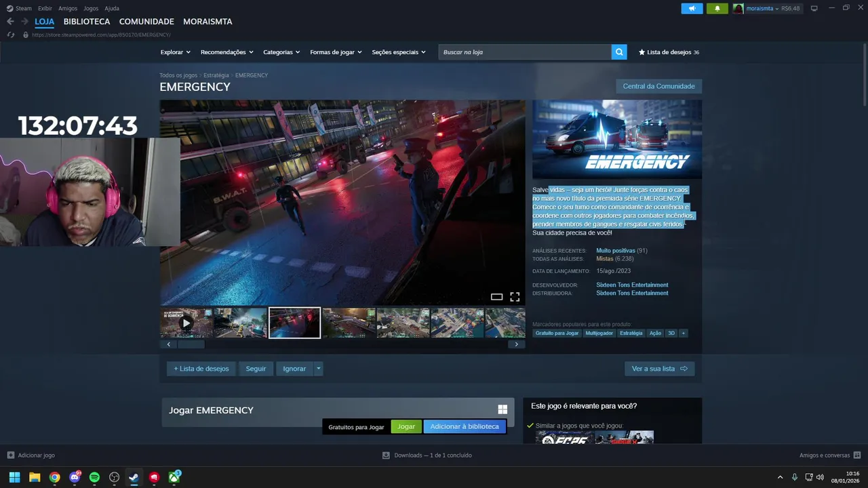Open the green notification bell

pos(717,8)
